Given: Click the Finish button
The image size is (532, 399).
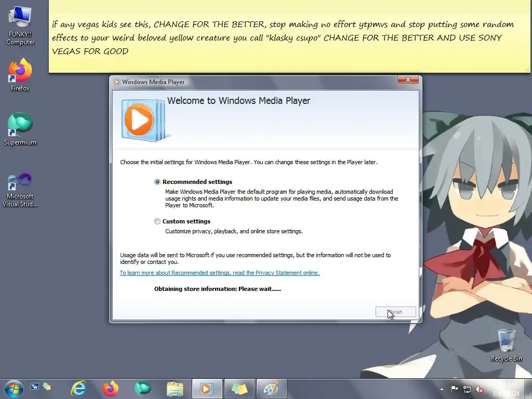Looking at the screenshot, I should 395,312.
